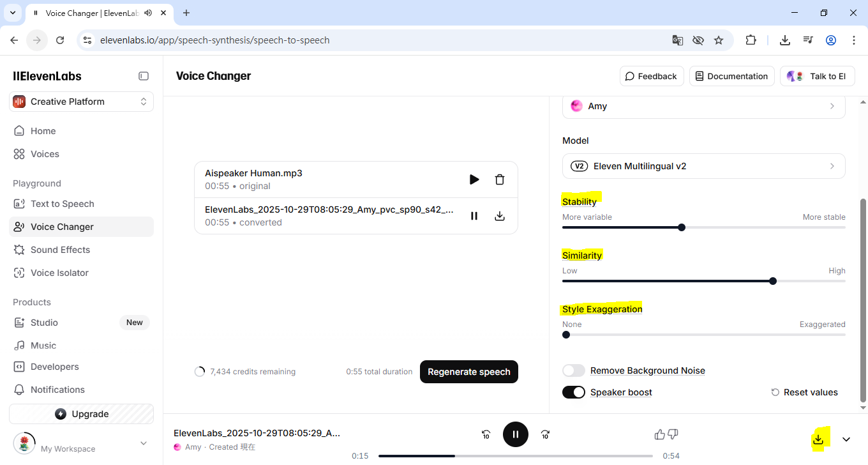Collapse the bottom player with chevron
Viewport: 868px width, 465px height.
pyautogui.click(x=846, y=439)
